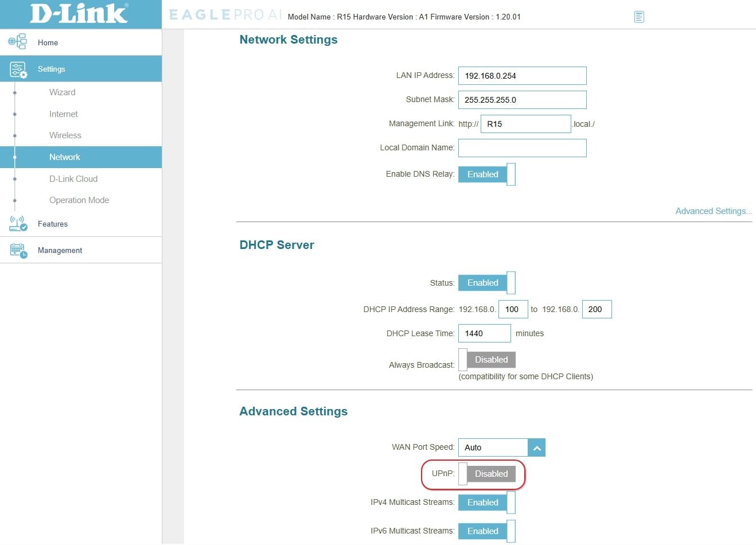Select Internet in Settings submenu

click(63, 114)
